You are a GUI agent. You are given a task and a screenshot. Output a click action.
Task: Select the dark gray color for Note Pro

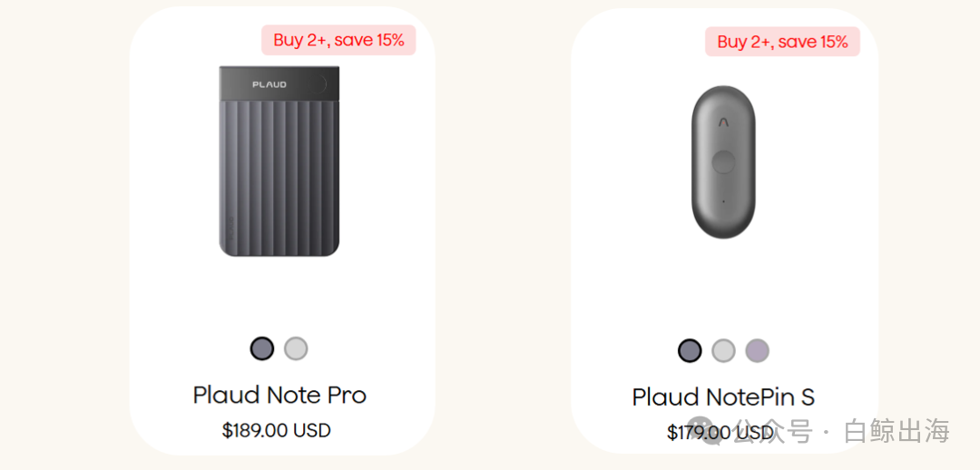coord(262,348)
